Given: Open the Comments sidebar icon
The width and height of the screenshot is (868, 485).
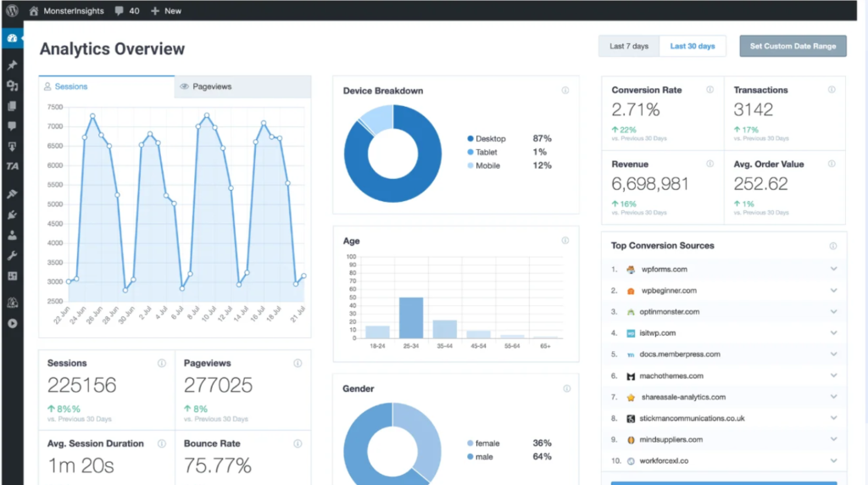Looking at the screenshot, I should coord(12,125).
